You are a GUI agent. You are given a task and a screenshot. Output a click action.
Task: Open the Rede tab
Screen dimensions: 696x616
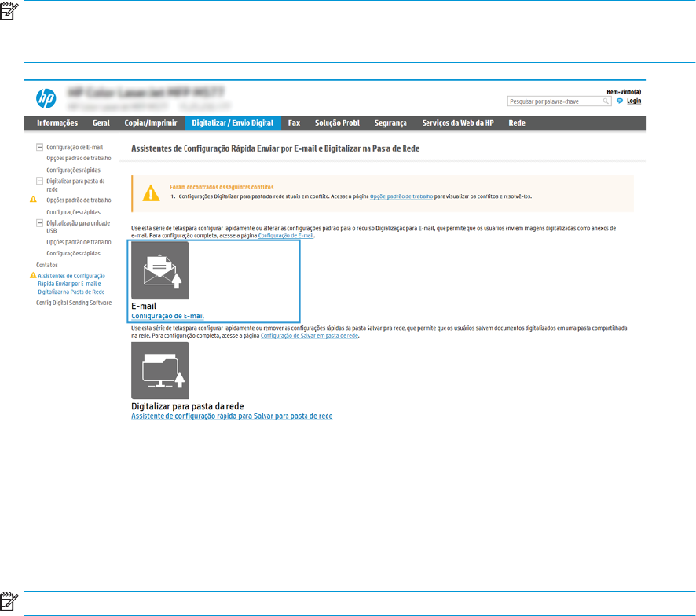[x=517, y=123]
